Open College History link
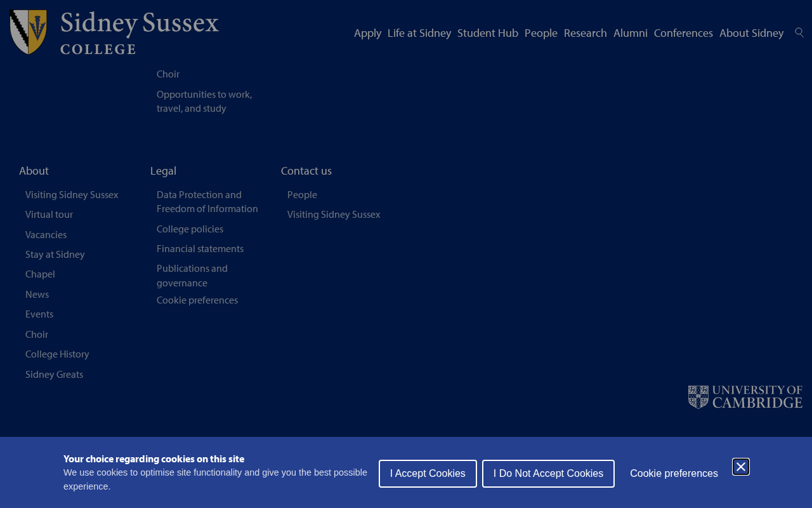 [57, 354]
